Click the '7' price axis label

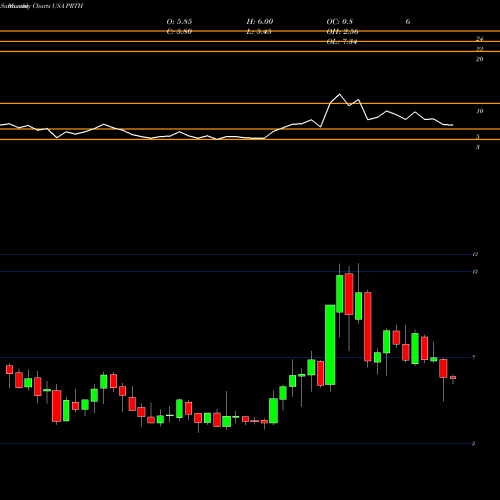pyautogui.click(x=474, y=358)
